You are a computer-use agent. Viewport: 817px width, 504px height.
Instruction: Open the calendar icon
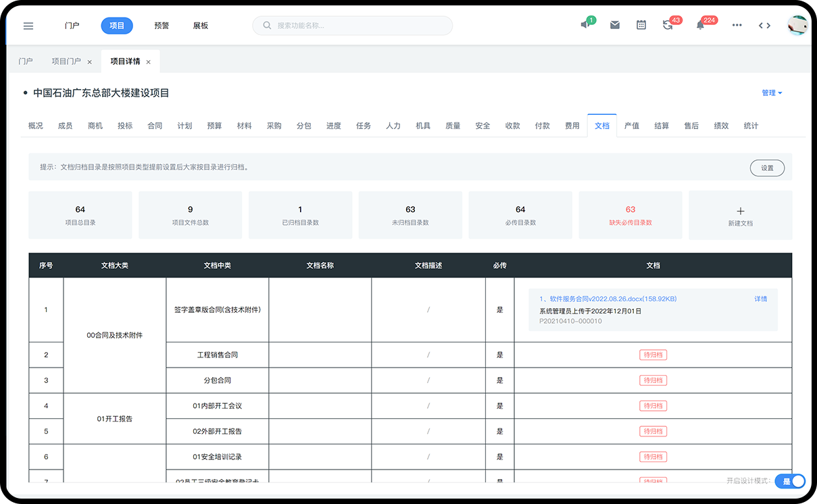641,25
